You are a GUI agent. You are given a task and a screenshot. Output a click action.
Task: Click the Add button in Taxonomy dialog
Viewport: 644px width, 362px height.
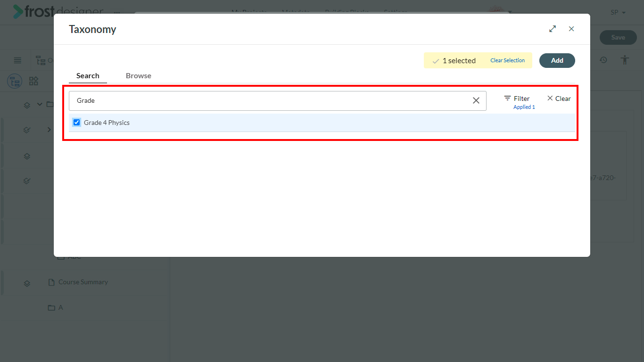coord(557,60)
